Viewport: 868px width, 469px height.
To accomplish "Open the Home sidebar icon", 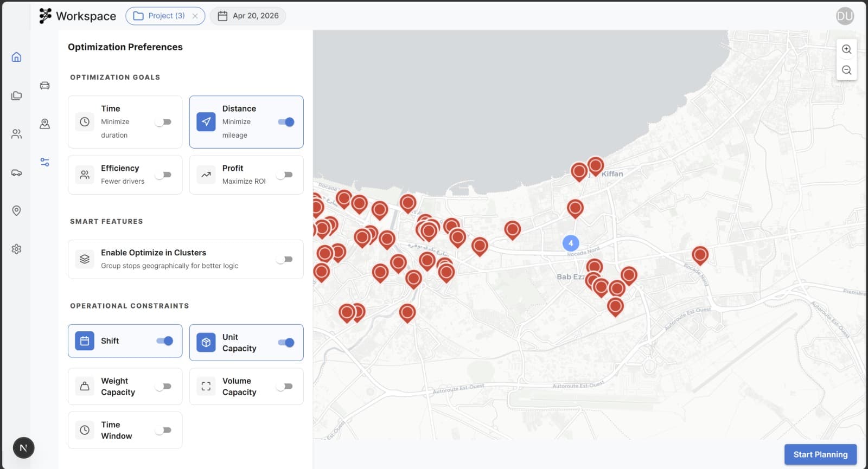I will (16, 57).
